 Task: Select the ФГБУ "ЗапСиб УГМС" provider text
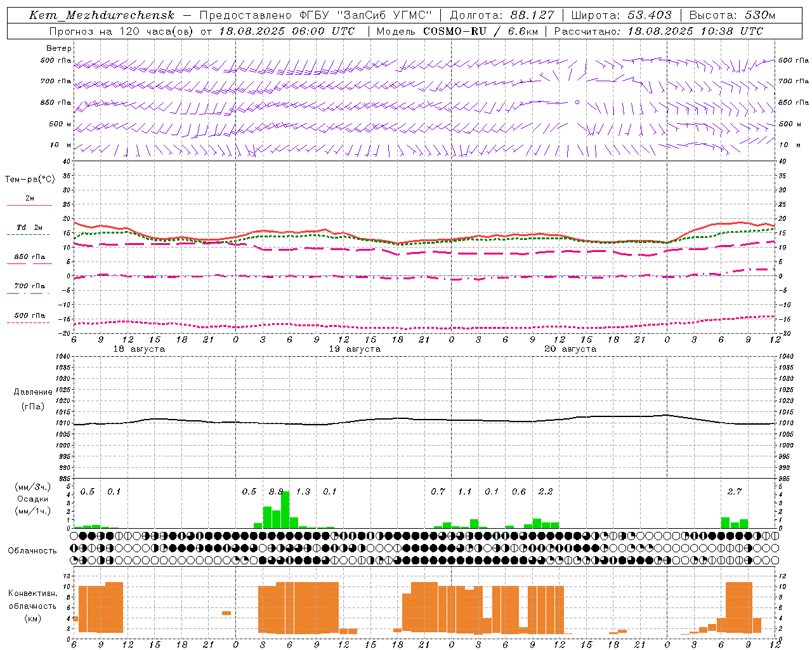365,15
